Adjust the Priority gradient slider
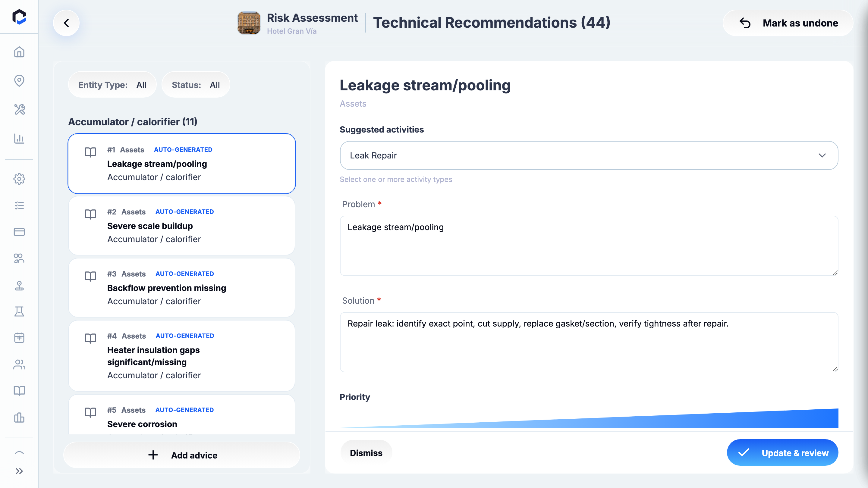 (x=589, y=418)
